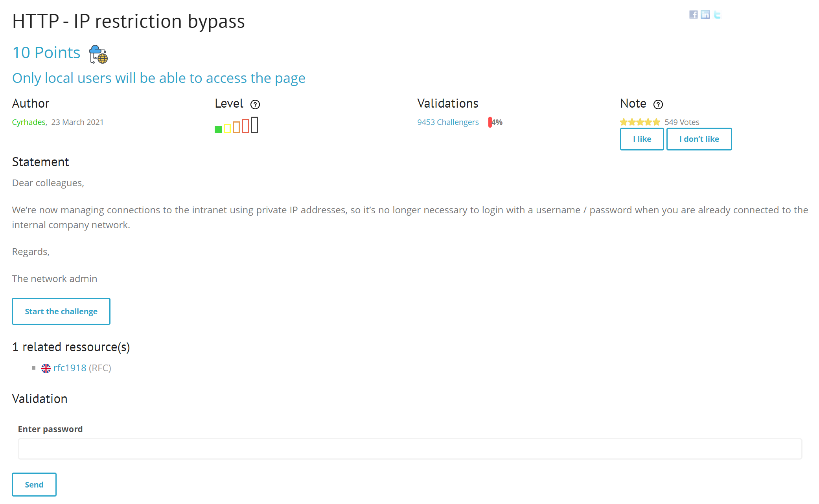819x504 pixels.
Task: Open the 9453 Challengers link
Action: coord(448,122)
